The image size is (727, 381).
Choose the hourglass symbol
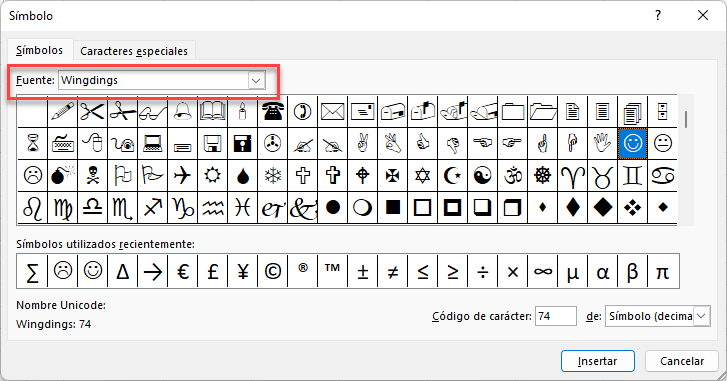(32, 144)
